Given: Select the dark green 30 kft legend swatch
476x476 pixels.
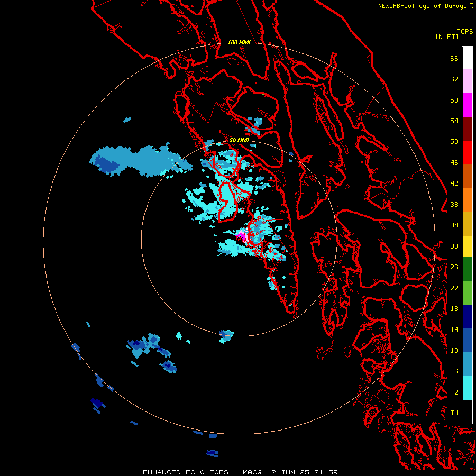Looking at the screenshot, I should [467, 269].
